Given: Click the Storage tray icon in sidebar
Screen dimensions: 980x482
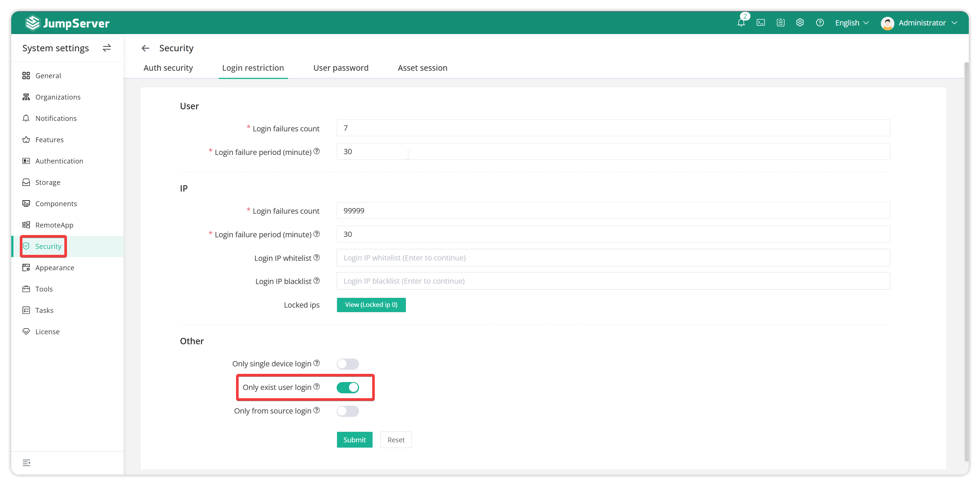Looking at the screenshot, I should click(26, 182).
